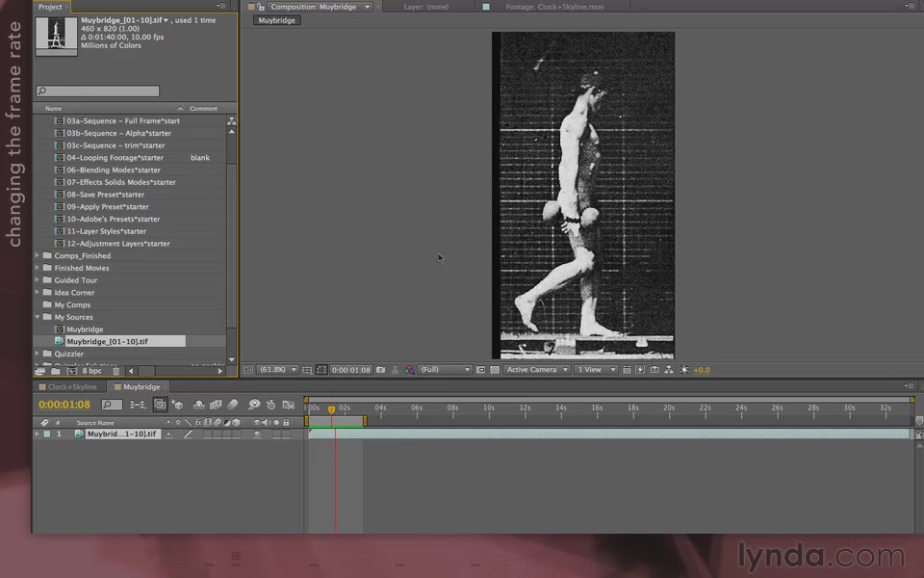Click viewer current time 0:00:01:08 button
The width and height of the screenshot is (924, 578).
pos(351,370)
